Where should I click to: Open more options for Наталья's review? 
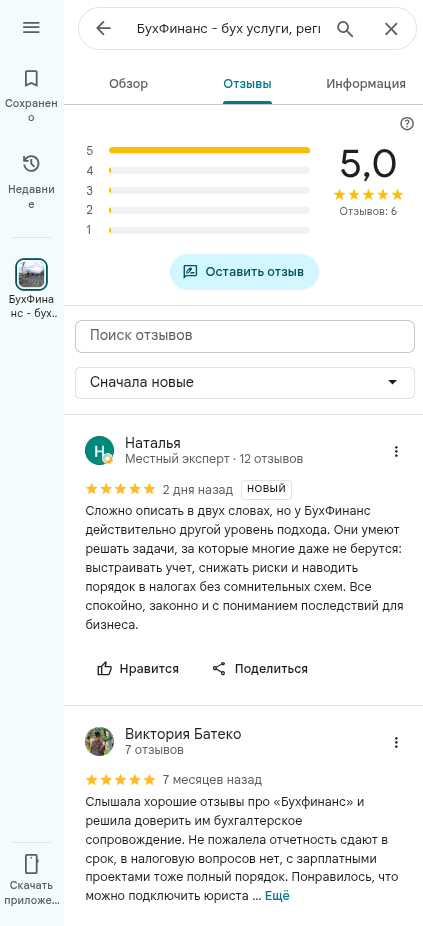click(396, 452)
